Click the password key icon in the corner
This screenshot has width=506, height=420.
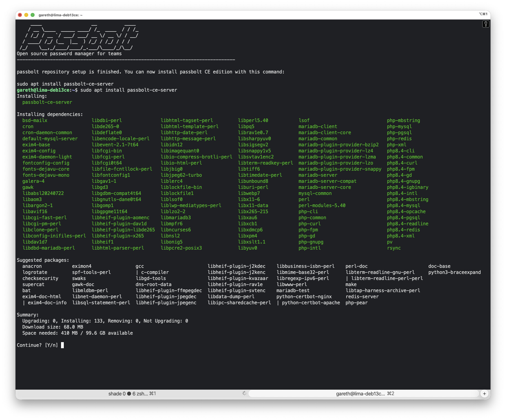(486, 24)
